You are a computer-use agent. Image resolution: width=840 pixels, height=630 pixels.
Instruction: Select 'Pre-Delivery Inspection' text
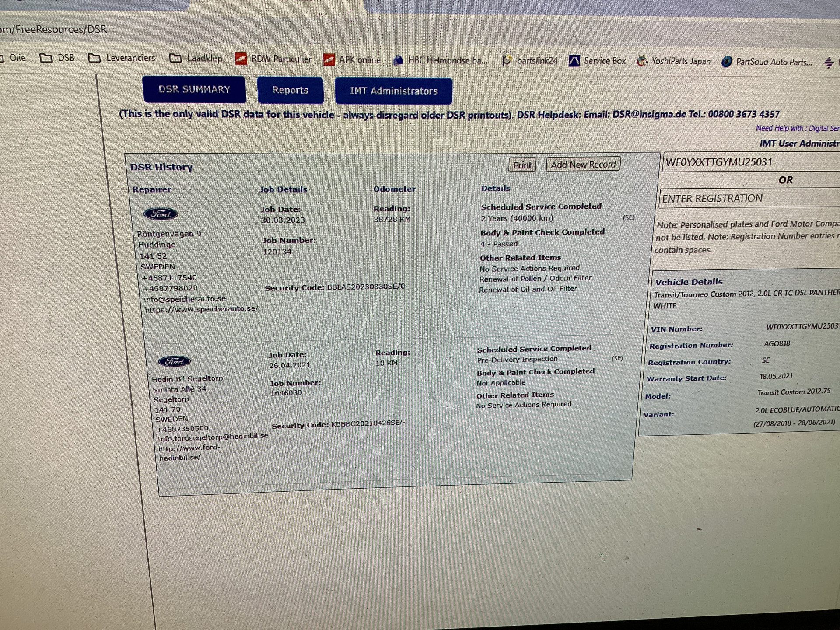click(x=517, y=359)
